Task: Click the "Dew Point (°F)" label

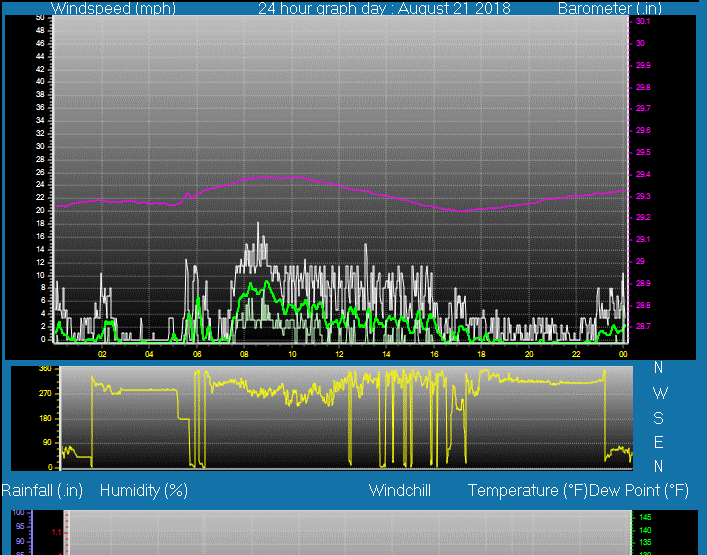Action: (x=639, y=491)
